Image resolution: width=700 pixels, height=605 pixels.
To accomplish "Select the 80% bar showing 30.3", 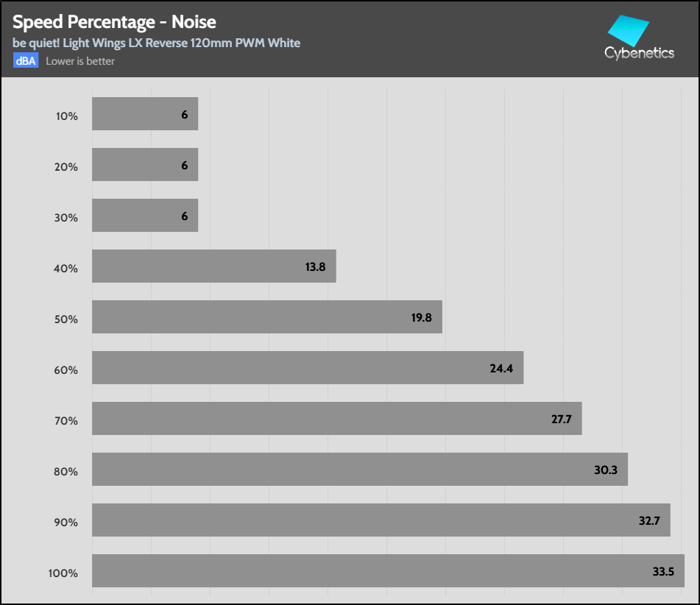I will pos(359,470).
